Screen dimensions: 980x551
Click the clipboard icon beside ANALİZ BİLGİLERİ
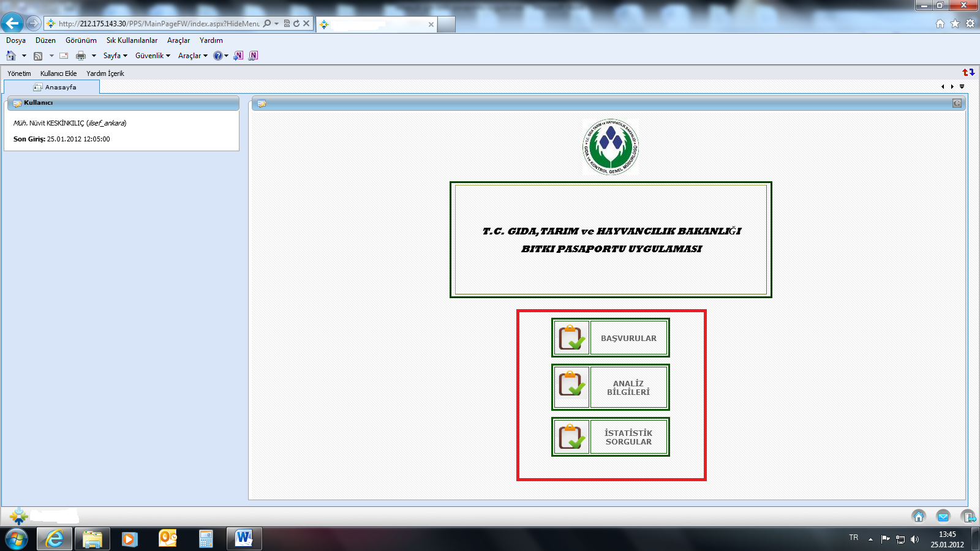point(571,387)
